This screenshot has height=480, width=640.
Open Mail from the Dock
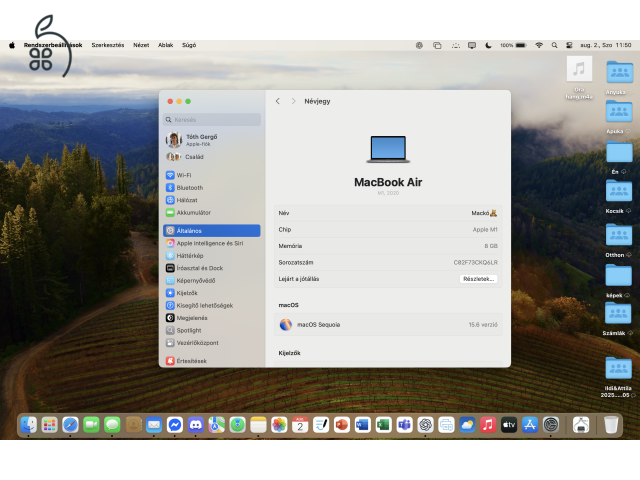pos(154,425)
